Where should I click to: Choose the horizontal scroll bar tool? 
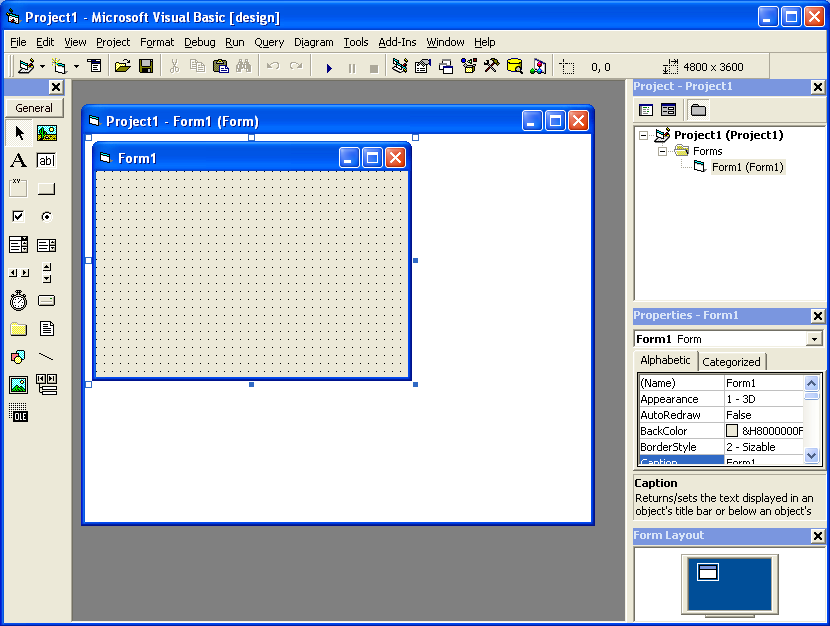pos(19,273)
